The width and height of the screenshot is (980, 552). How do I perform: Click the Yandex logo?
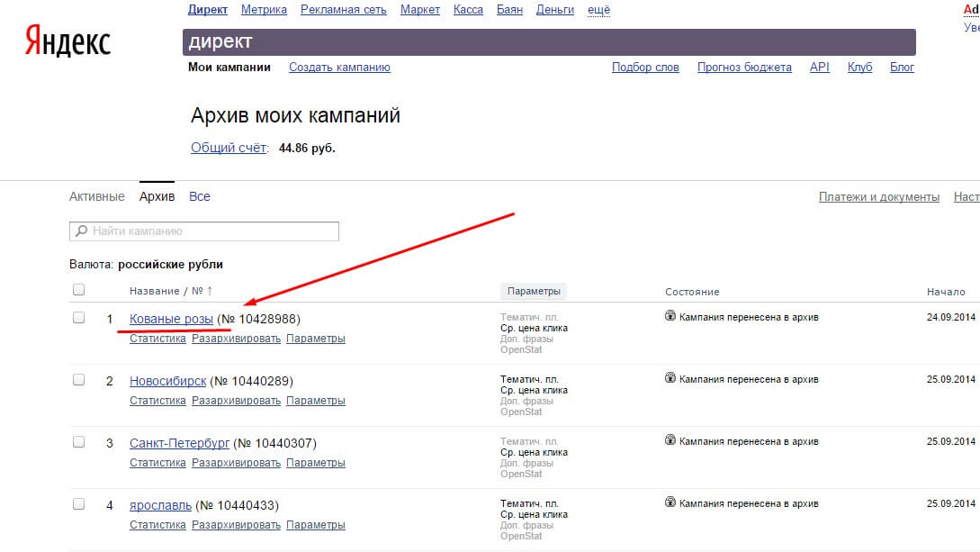pos(67,41)
